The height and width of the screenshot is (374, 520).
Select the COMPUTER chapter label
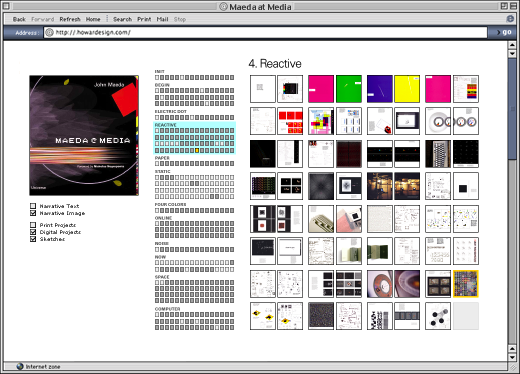(x=167, y=309)
